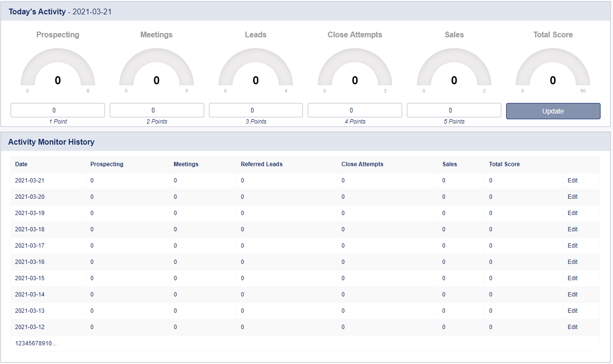The width and height of the screenshot is (613, 364).
Task: Edit the 2021-03-21 history row
Action: (x=572, y=181)
